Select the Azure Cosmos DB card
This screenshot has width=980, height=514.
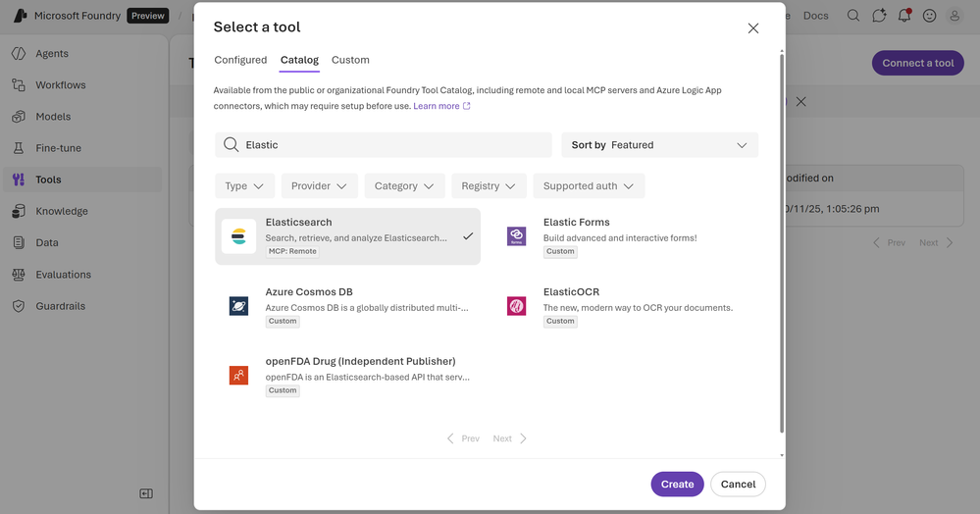click(347, 306)
